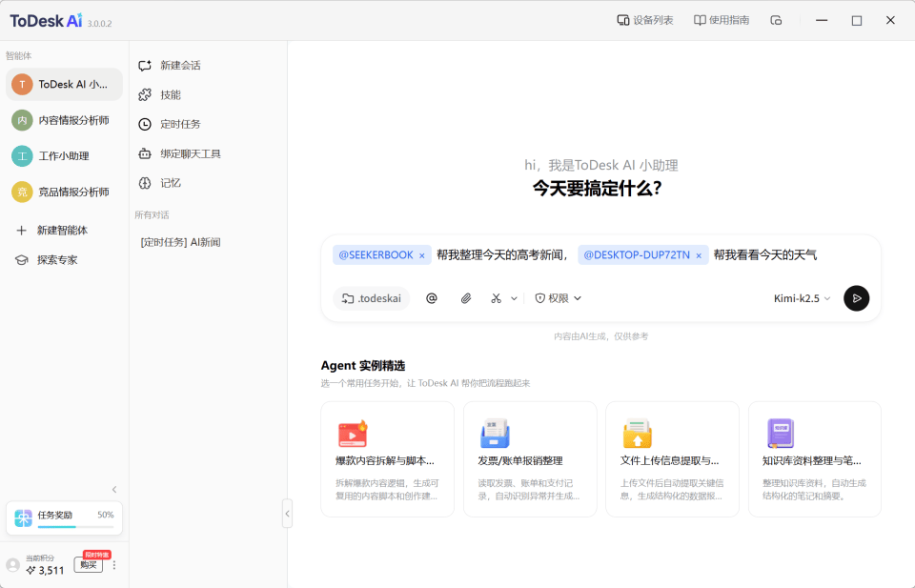Open 绑定聊天工具 menu item
915x588 pixels.
coord(191,154)
